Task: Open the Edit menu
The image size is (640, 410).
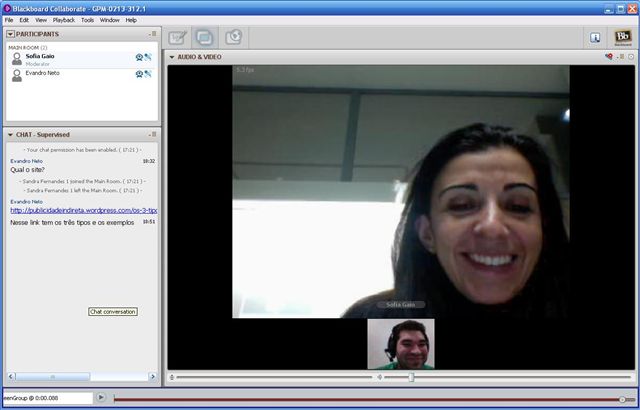Action: 24,20
